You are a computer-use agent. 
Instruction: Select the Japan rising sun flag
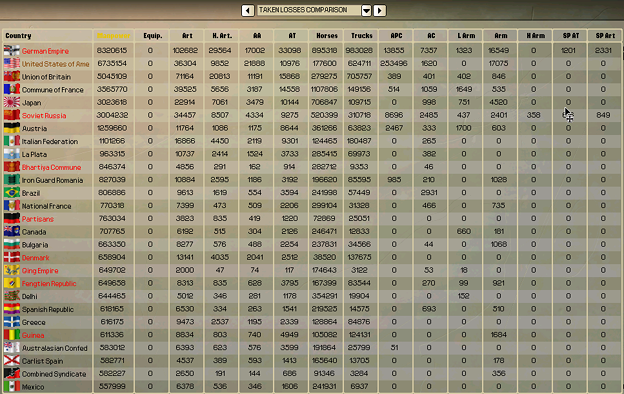point(12,102)
